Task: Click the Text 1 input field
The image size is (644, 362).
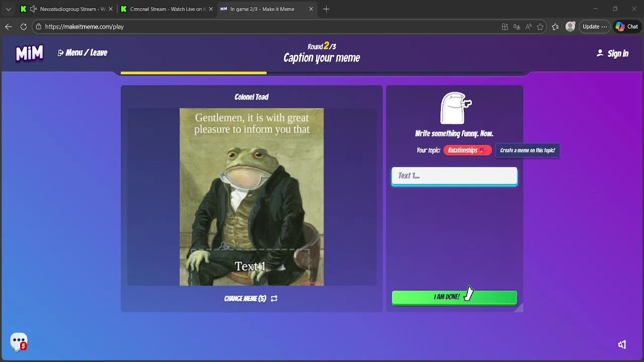Action: (x=454, y=176)
